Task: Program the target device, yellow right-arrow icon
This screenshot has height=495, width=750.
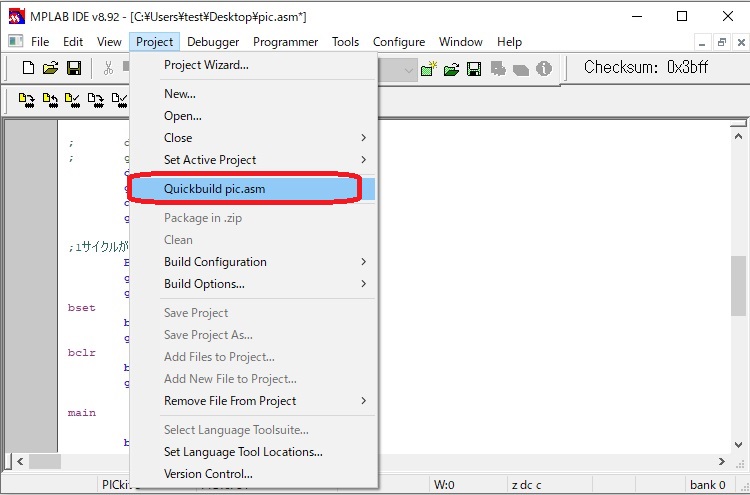Action: [27, 100]
